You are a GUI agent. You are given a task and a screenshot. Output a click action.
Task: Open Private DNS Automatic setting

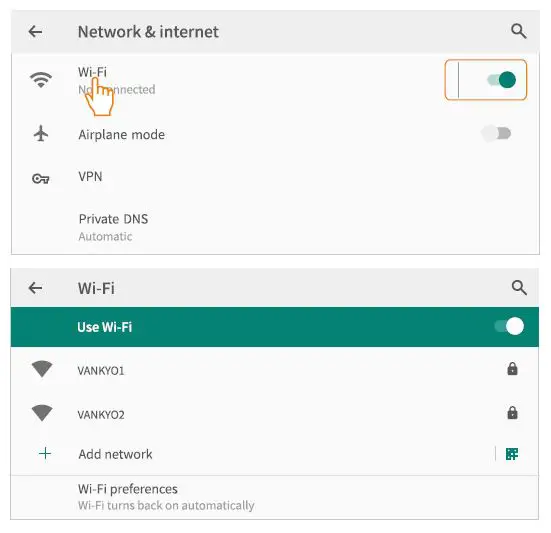(x=276, y=227)
